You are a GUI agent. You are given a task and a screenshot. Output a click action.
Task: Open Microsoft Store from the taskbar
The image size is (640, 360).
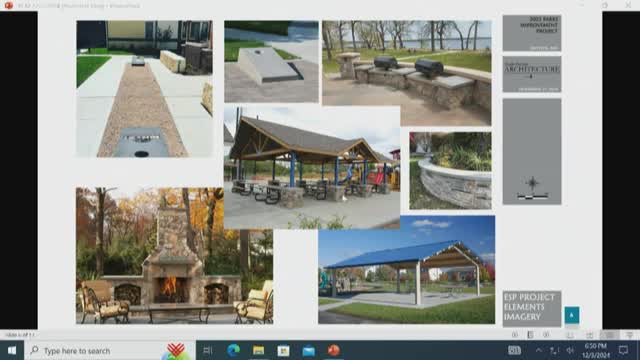click(x=283, y=350)
